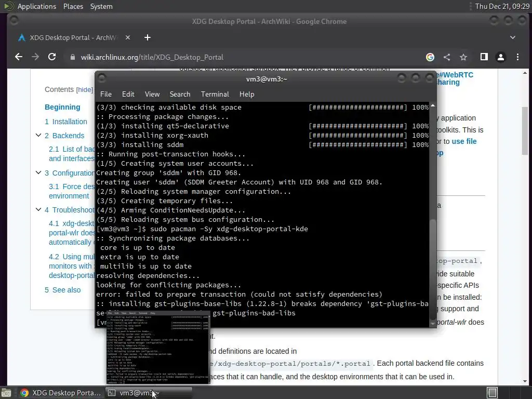Click the 'error: failed to prepare transaction' line
This screenshot has height=399, width=532.
click(x=239, y=295)
